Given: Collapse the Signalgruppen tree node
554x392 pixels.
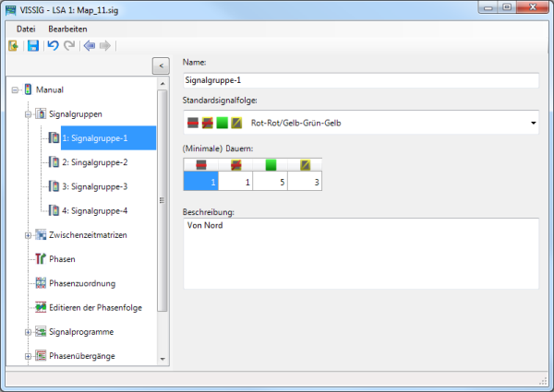Looking at the screenshot, I should [28, 114].
